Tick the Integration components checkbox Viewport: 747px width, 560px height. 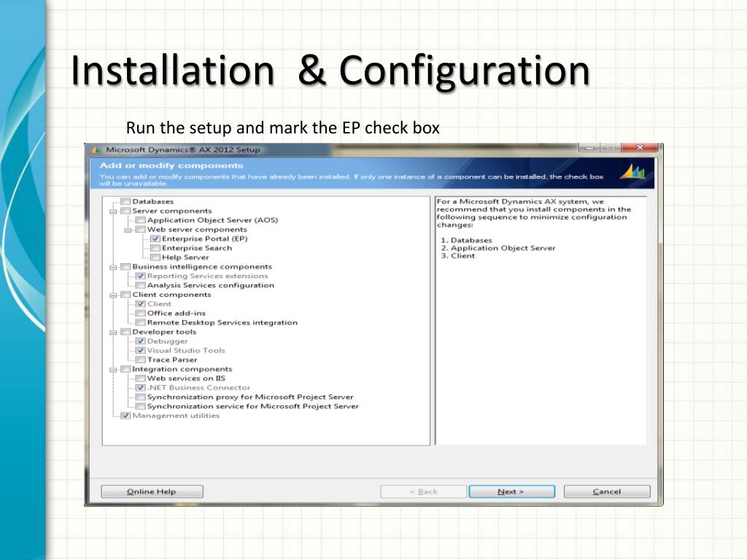[x=125, y=369]
